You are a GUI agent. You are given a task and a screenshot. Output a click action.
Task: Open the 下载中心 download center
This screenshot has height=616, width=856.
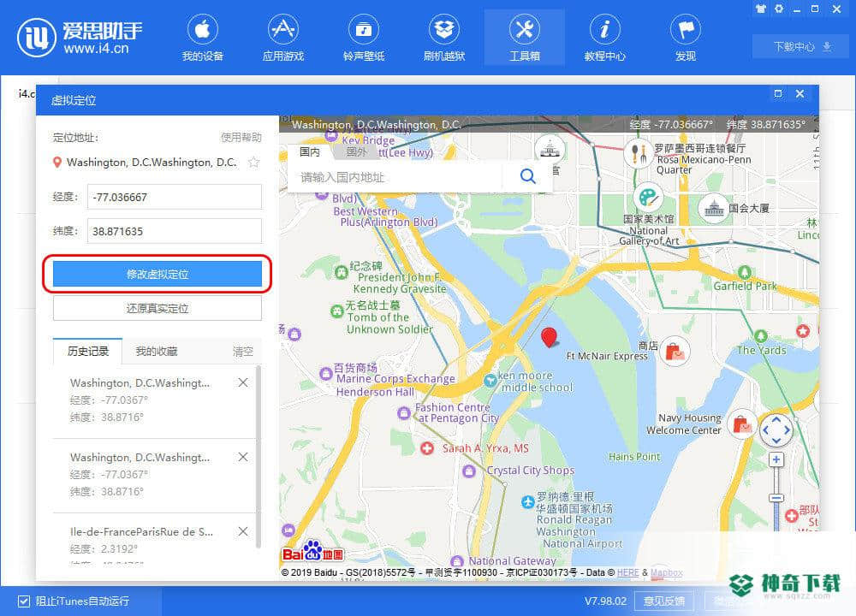point(801,46)
